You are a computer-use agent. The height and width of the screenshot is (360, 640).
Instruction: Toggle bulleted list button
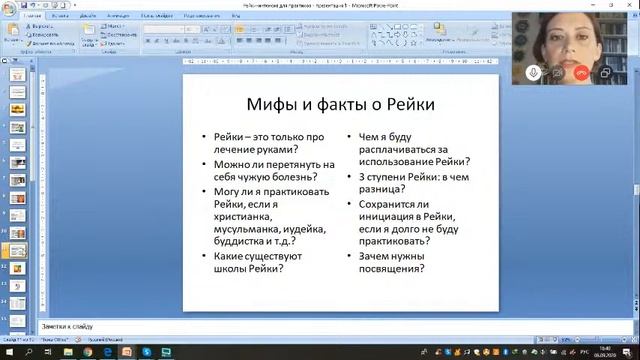point(240,29)
